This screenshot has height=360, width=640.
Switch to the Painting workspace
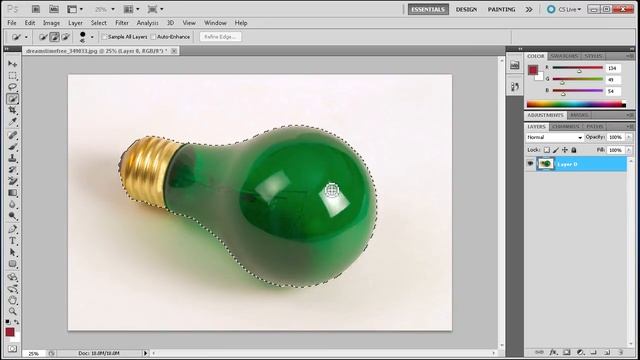pos(501,9)
